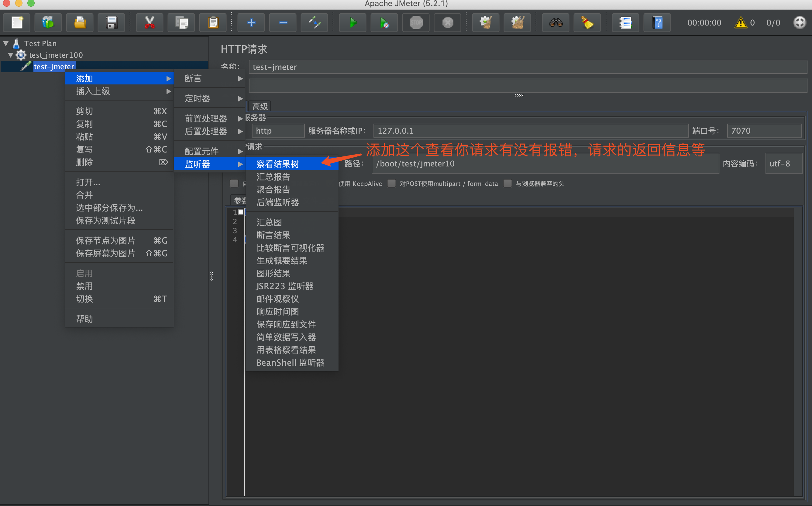Expand all nodes with plus icon
The width and height of the screenshot is (812, 506).
point(251,23)
